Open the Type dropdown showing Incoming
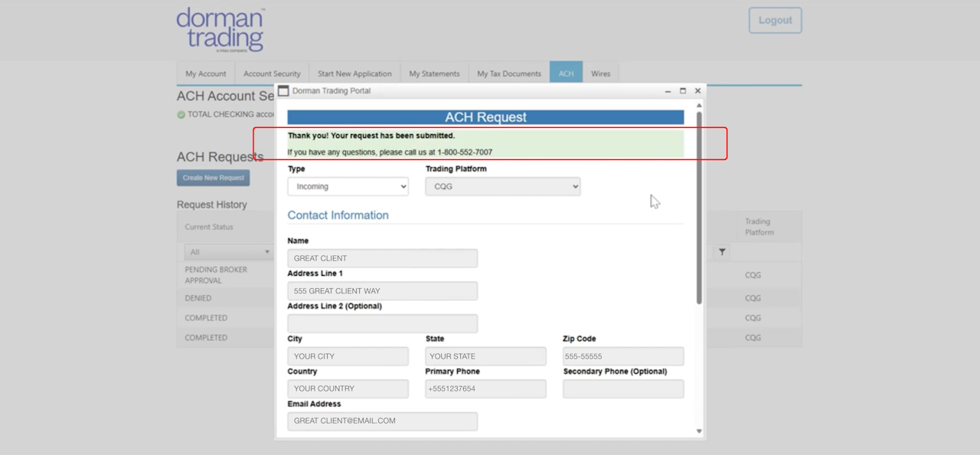980x455 pixels. 348,186
